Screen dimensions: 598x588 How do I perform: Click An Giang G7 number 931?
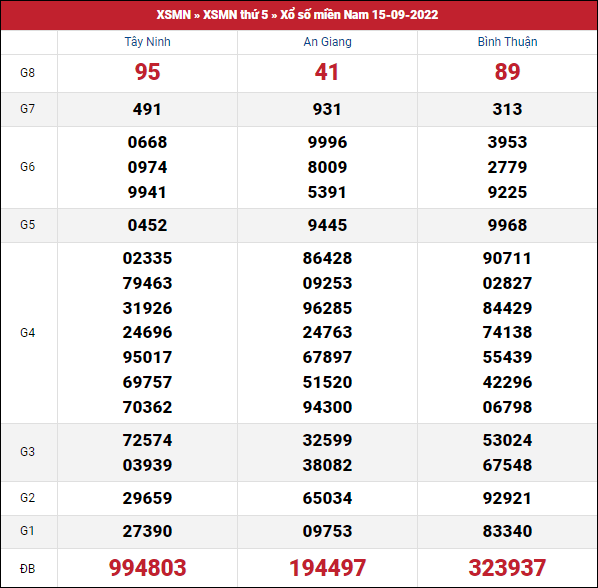pos(327,109)
